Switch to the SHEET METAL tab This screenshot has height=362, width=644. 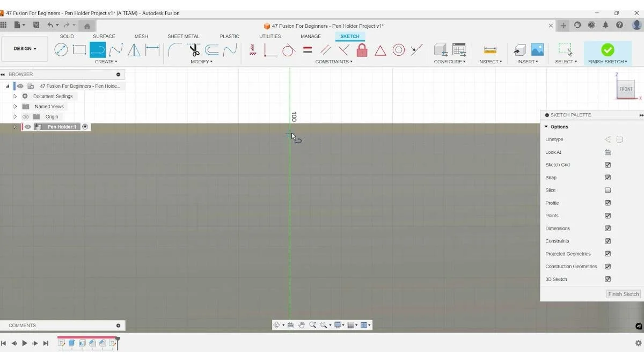pos(184,36)
